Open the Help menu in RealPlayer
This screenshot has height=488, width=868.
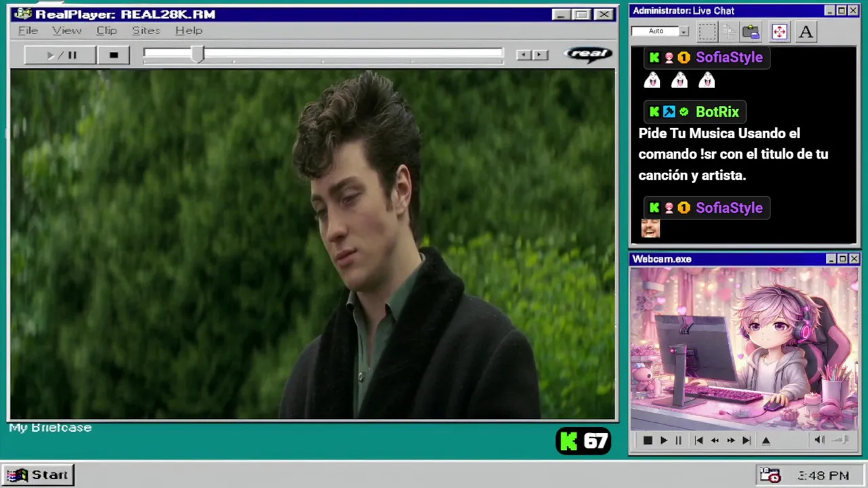pos(189,30)
